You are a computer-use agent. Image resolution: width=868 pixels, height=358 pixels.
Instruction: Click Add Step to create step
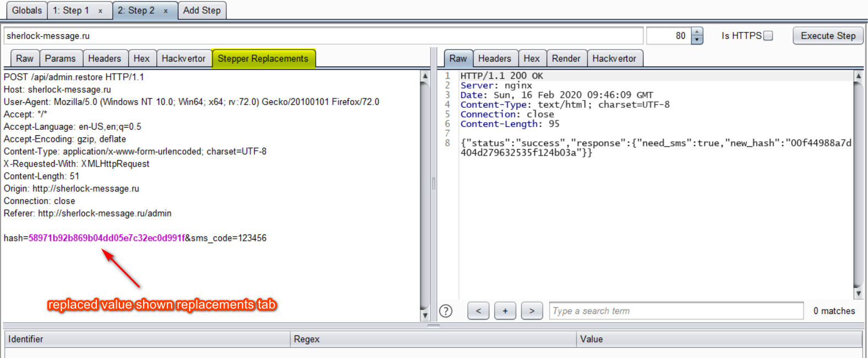[201, 10]
